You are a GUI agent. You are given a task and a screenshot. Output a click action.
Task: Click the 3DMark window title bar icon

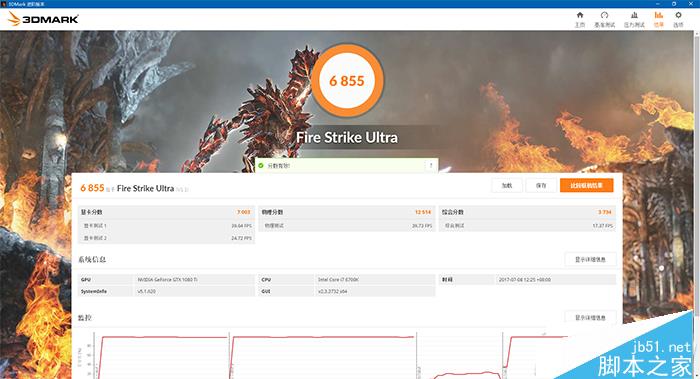[4, 4]
